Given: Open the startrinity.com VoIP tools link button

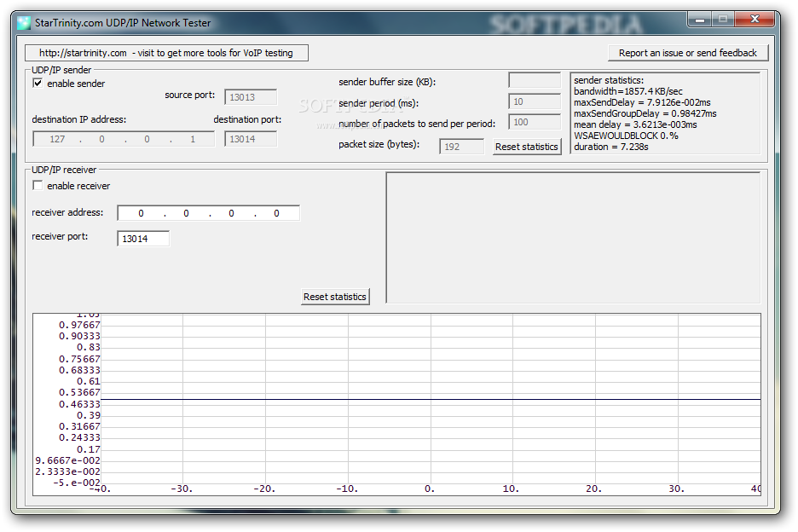Looking at the screenshot, I should [166, 53].
